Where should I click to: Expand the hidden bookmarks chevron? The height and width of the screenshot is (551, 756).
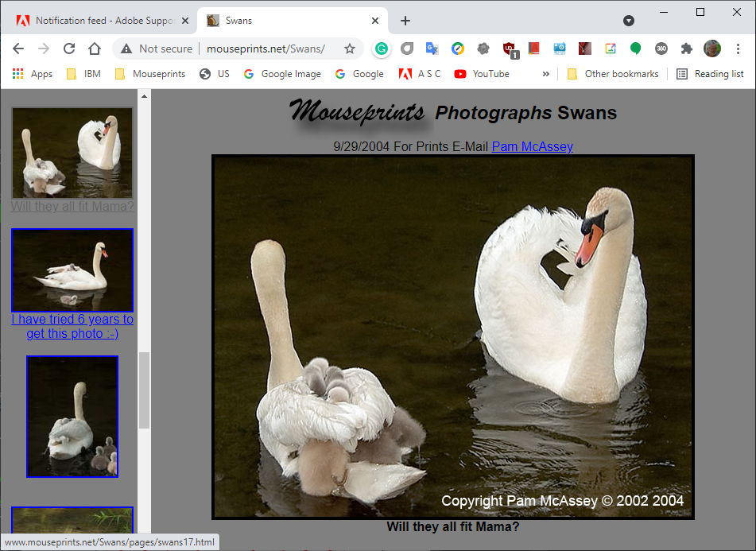click(x=546, y=74)
